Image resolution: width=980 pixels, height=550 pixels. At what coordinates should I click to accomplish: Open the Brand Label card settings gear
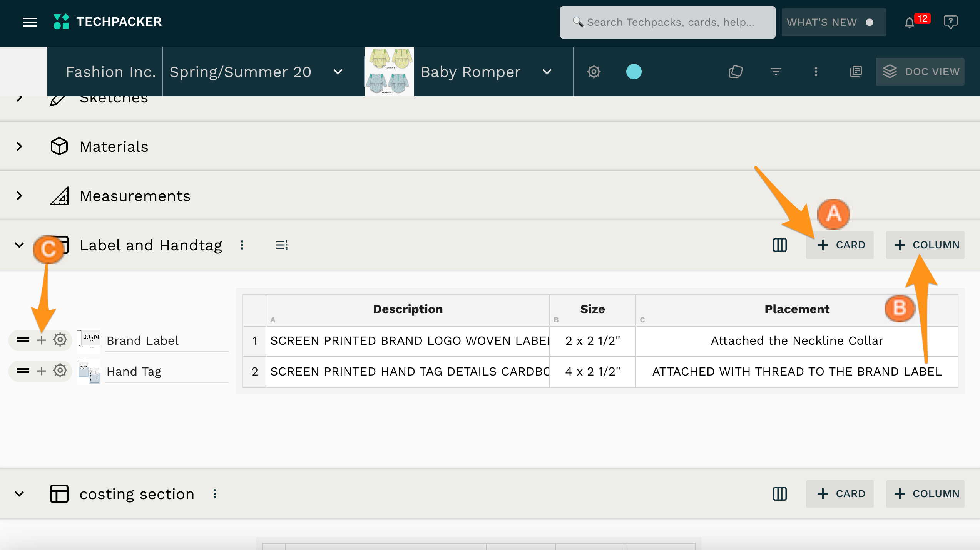60,340
